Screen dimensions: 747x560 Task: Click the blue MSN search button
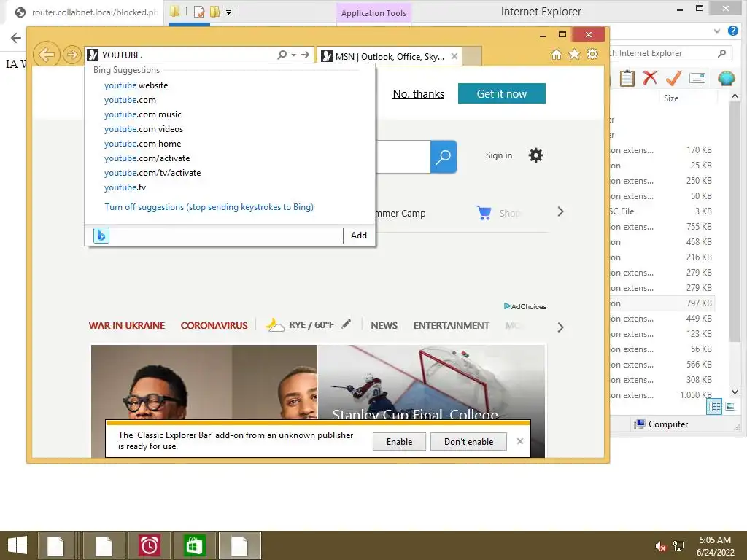tap(444, 157)
